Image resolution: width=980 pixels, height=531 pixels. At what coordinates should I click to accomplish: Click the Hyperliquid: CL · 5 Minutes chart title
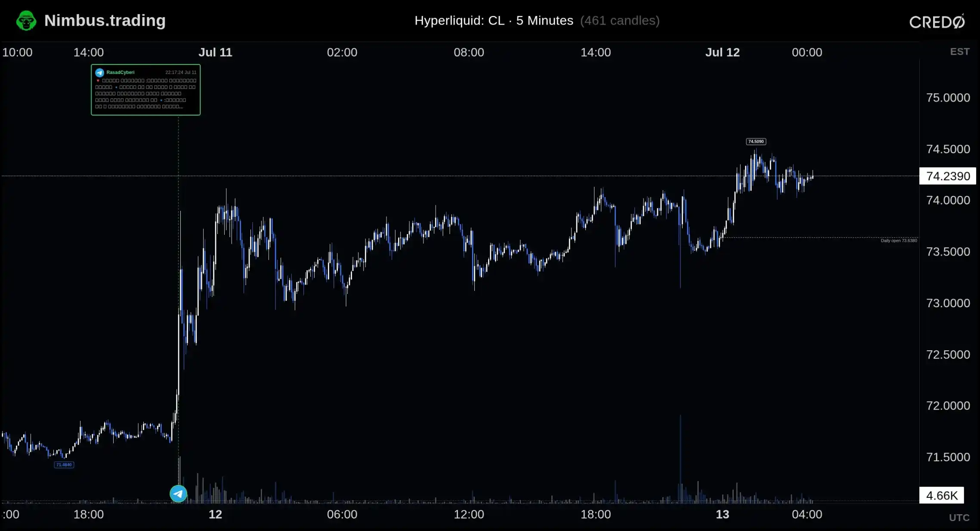pyautogui.click(x=494, y=21)
